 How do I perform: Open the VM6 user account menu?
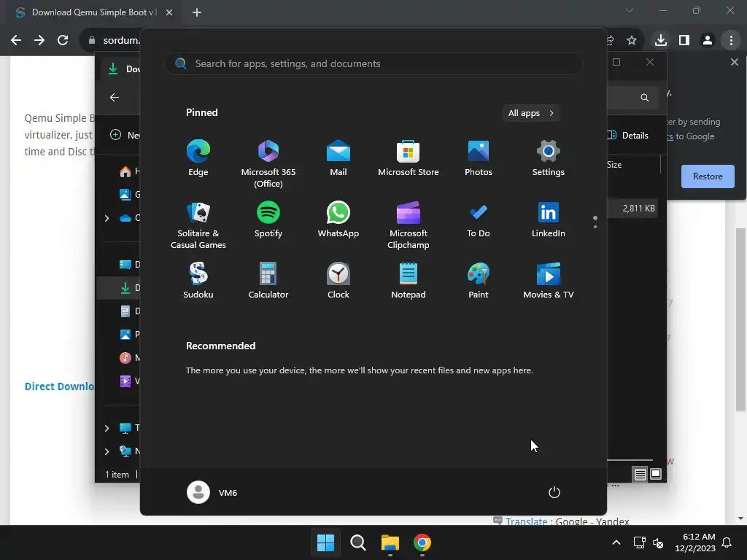[x=212, y=492]
